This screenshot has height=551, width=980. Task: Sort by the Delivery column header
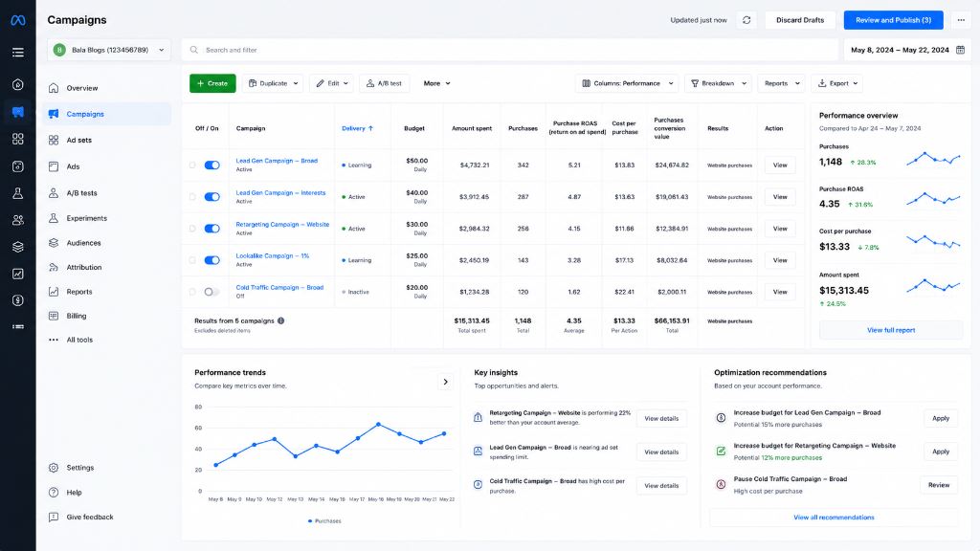click(x=358, y=128)
